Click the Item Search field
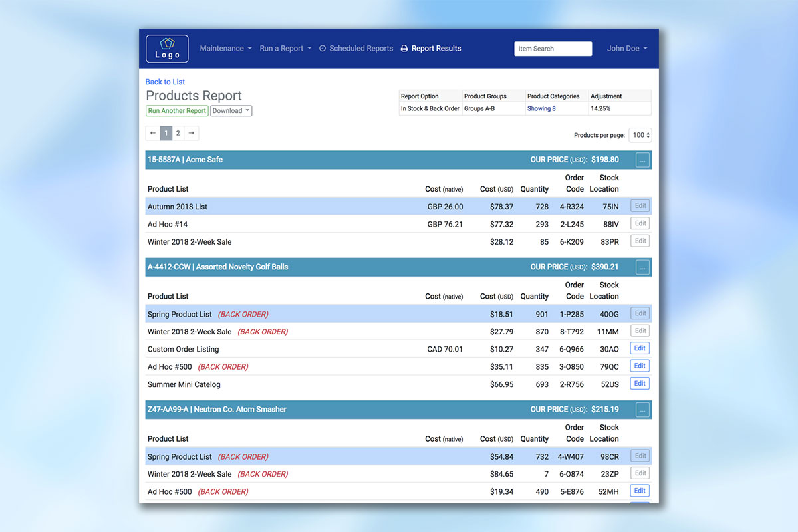The image size is (798, 532). tap(553, 49)
